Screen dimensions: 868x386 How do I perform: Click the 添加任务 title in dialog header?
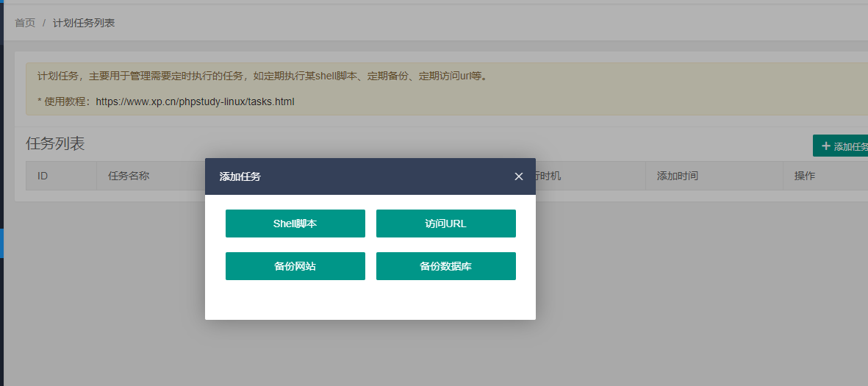point(240,176)
